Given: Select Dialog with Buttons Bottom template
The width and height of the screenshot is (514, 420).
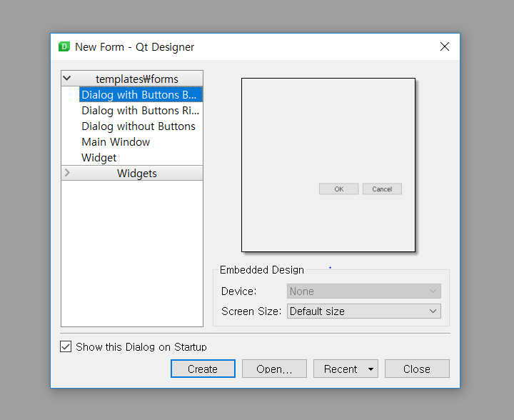Looking at the screenshot, I should click(x=141, y=95).
